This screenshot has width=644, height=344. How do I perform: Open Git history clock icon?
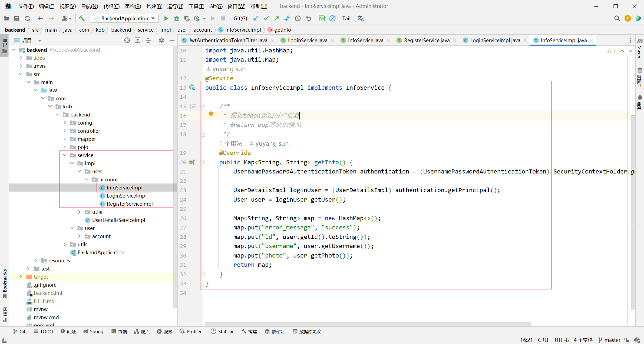click(298, 18)
